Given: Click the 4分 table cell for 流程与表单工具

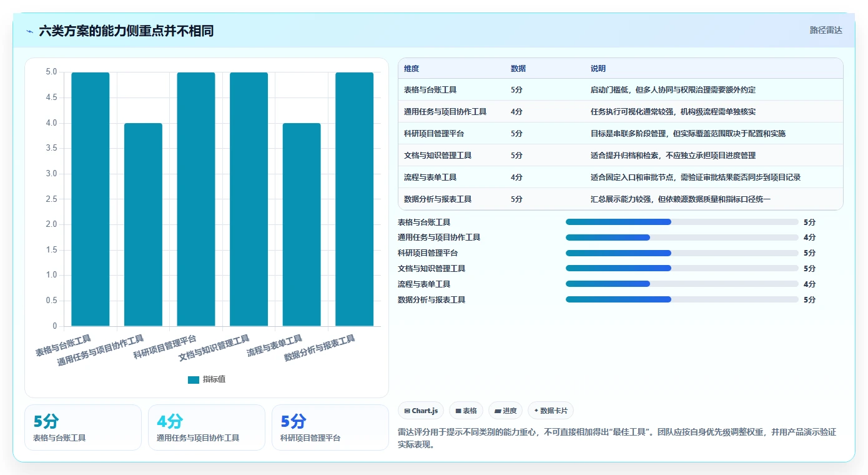Looking at the screenshot, I should 516,177.
